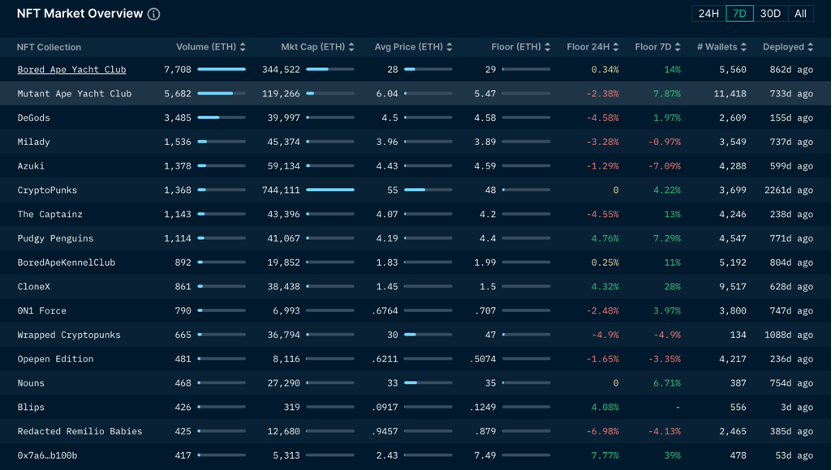
Task: Choose the 30D timeframe
Action: pos(770,14)
